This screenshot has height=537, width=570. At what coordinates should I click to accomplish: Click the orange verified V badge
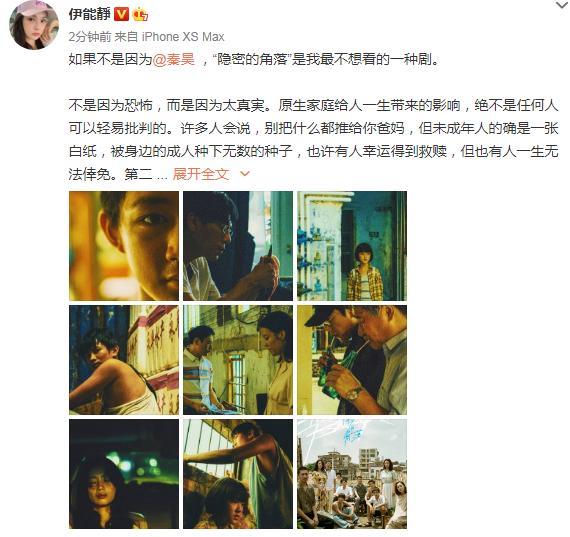(121, 15)
